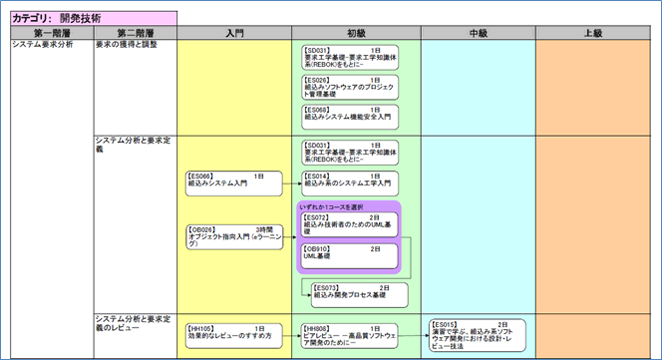This screenshot has height=360, width=662.
Task: Open ES066 組込みシステム入門 course box
Action: tap(234, 183)
